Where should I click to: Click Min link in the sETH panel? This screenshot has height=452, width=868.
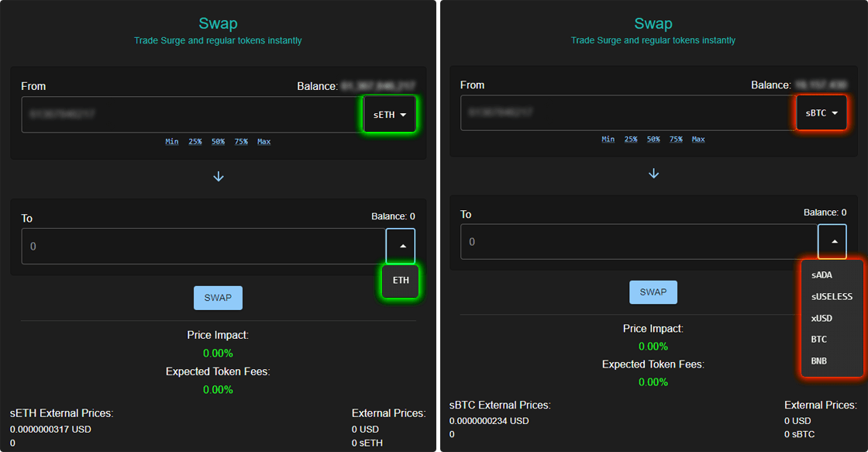[171, 142]
